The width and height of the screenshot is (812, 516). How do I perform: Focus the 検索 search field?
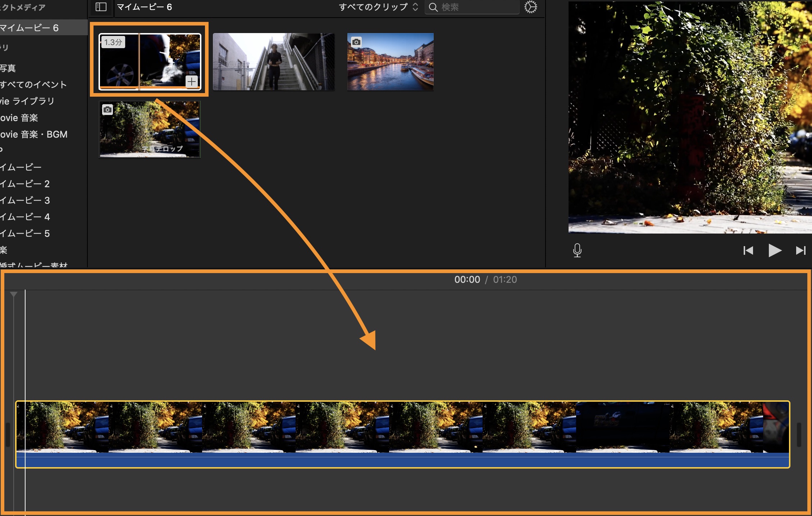pyautogui.click(x=472, y=7)
